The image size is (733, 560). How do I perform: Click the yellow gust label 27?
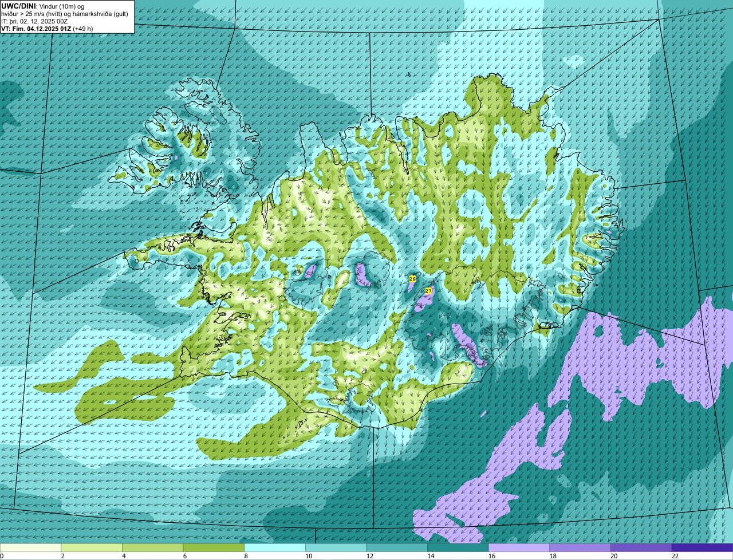[428, 291]
